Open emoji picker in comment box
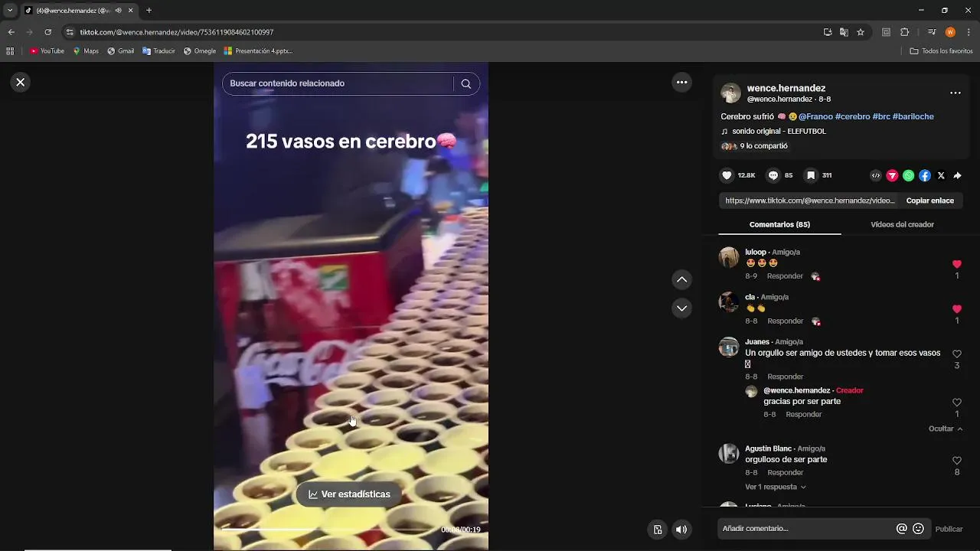 click(x=918, y=529)
